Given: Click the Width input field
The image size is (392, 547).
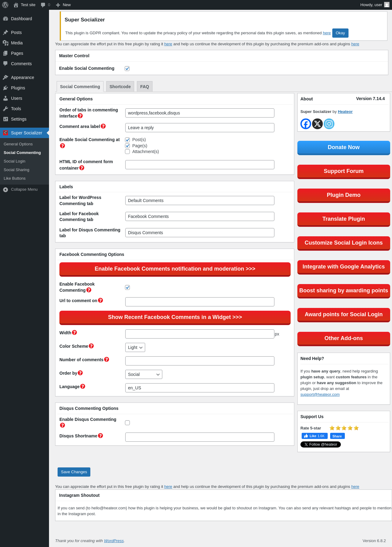Looking at the screenshot, I should pyautogui.click(x=200, y=334).
